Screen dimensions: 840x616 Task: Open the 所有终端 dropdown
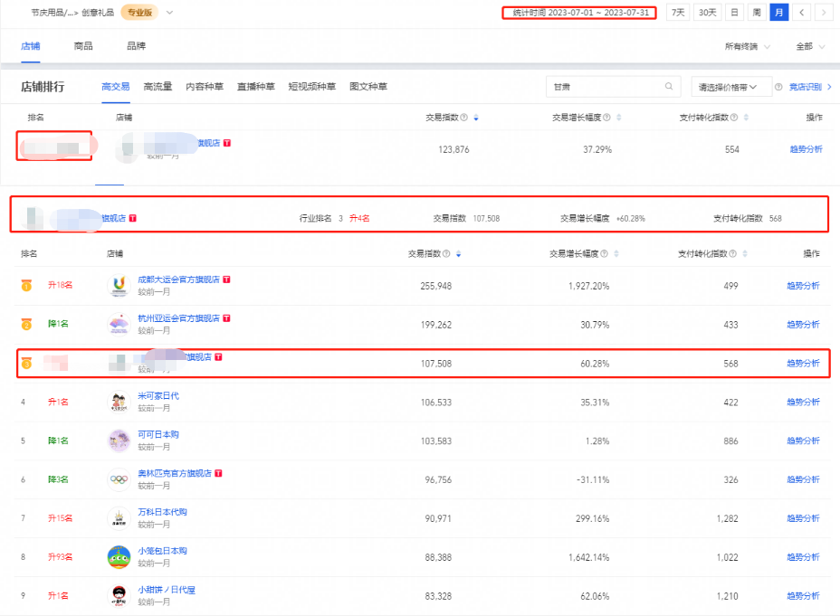point(748,46)
